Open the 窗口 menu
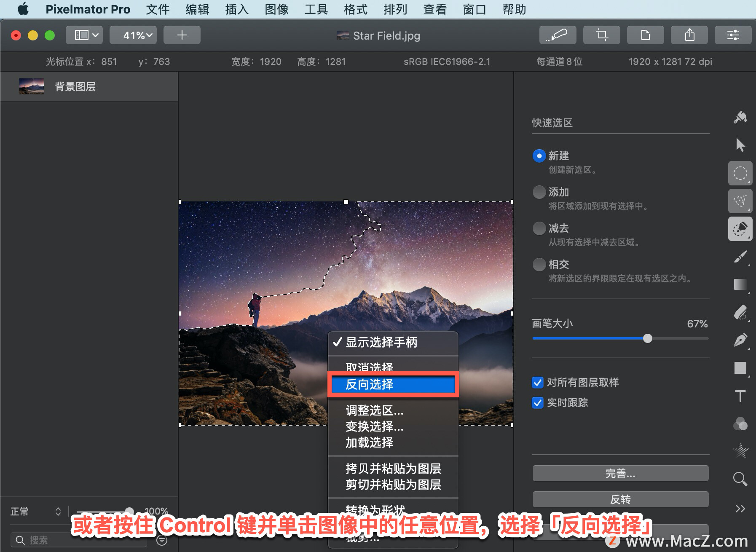The height and width of the screenshot is (552, 756). coord(475,9)
